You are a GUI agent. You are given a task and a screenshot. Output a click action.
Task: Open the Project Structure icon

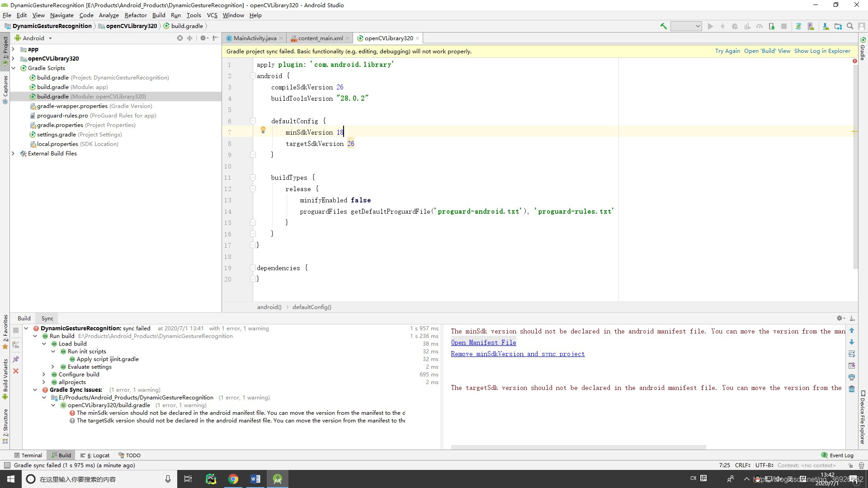tap(838, 26)
